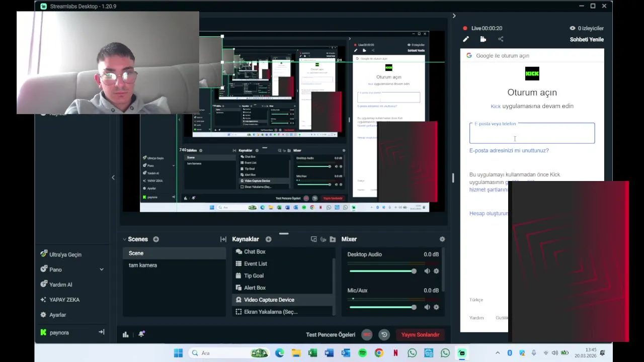The image size is (644, 362).
Task: Click Yayını Sonlandır to end stream
Action: tap(420, 335)
